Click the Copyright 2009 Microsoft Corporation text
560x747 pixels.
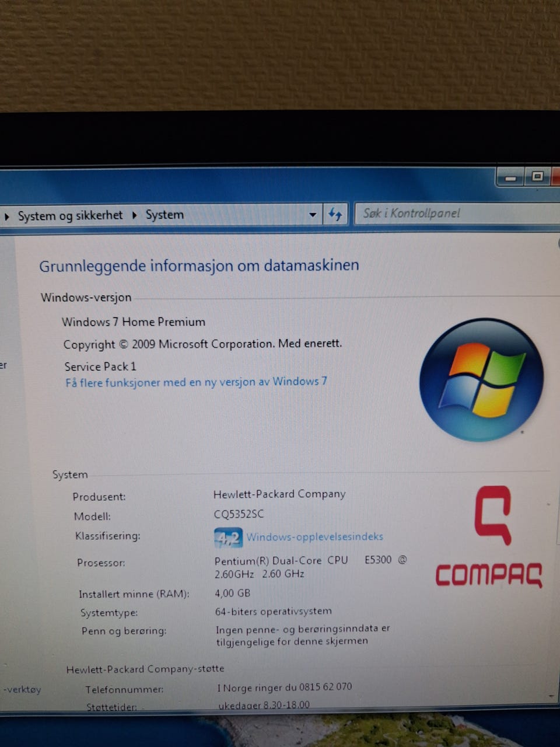[202, 344]
